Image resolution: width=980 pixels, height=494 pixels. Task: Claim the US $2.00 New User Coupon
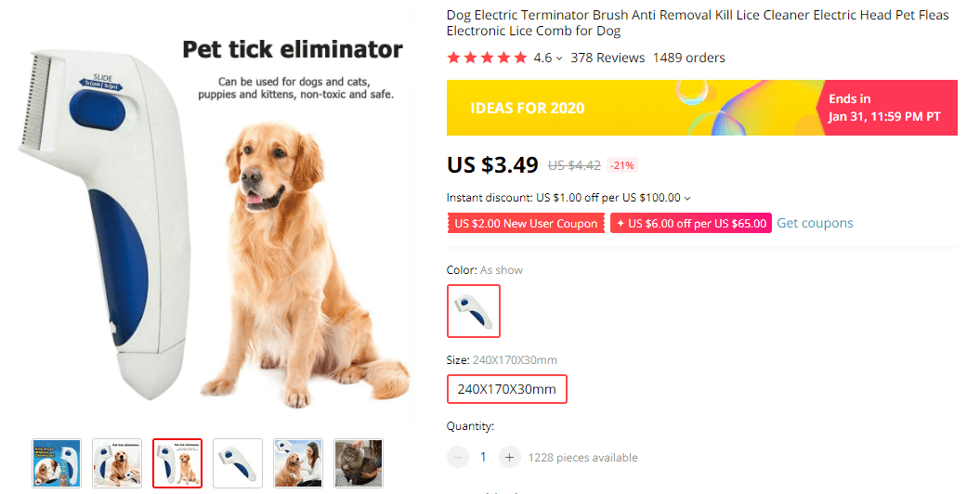click(x=526, y=224)
